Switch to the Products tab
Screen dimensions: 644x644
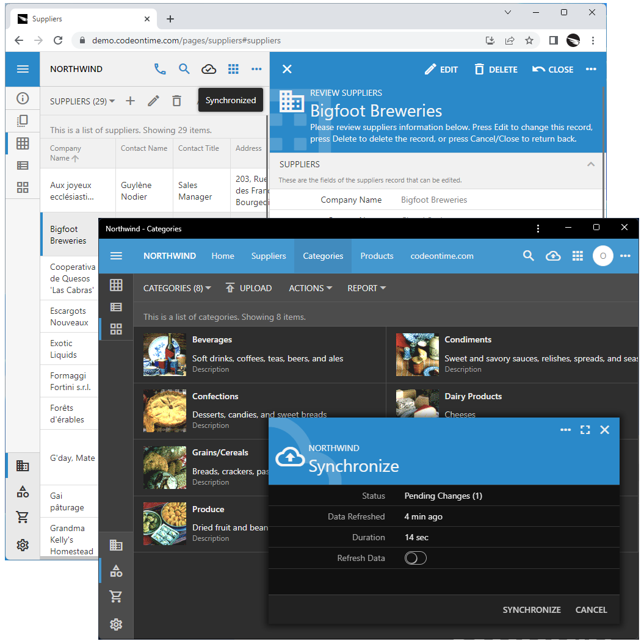click(x=377, y=256)
